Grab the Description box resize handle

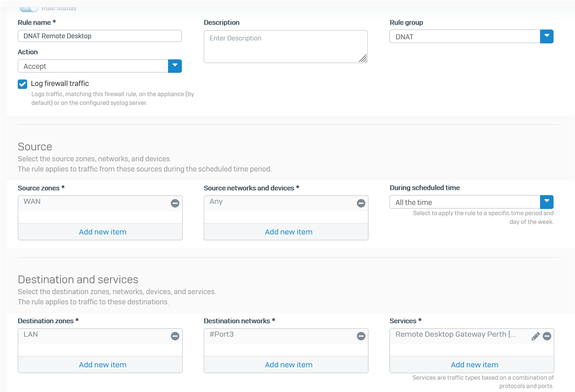pos(363,58)
